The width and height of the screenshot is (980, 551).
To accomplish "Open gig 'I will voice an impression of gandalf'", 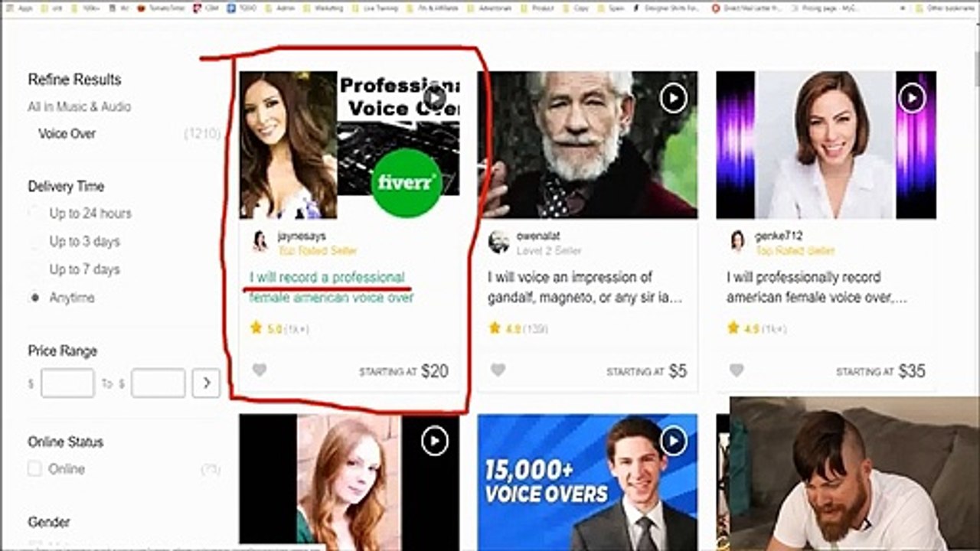I will 585,287.
